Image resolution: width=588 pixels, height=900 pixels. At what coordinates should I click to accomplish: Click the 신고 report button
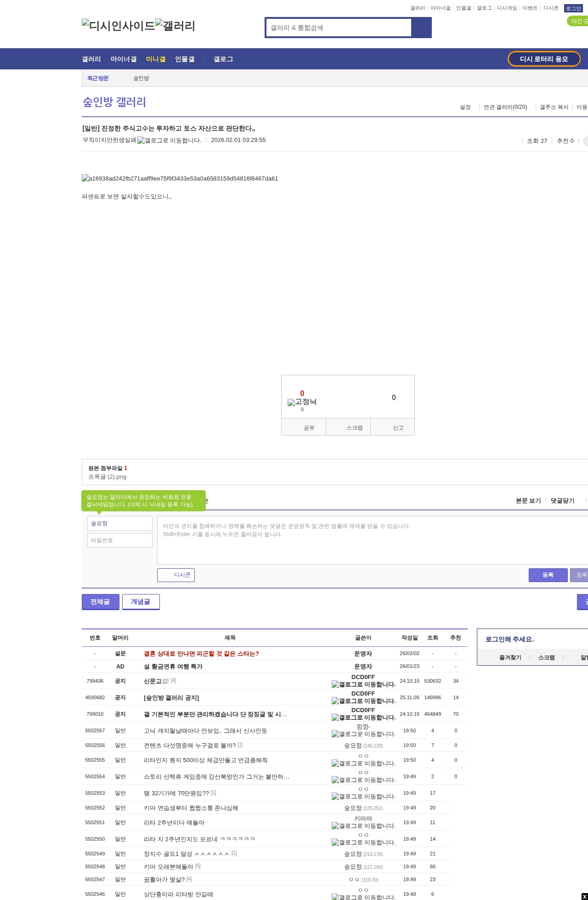click(x=398, y=428)
